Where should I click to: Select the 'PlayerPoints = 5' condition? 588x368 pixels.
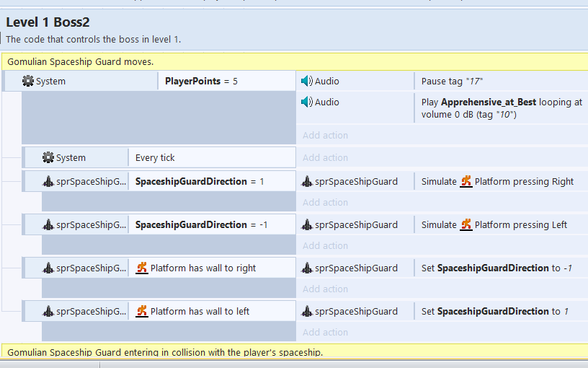[201, 82]
